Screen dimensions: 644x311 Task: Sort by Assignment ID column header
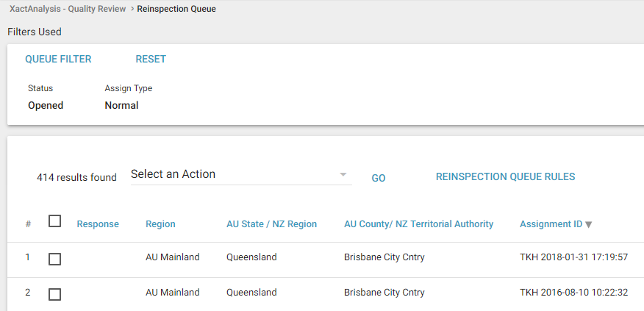[x=551, y=224]
